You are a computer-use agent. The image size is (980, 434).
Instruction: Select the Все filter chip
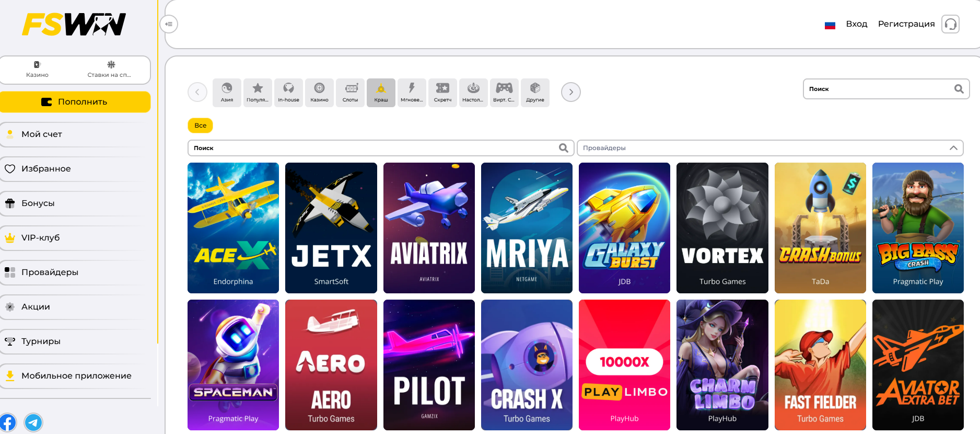click(200, 125)
